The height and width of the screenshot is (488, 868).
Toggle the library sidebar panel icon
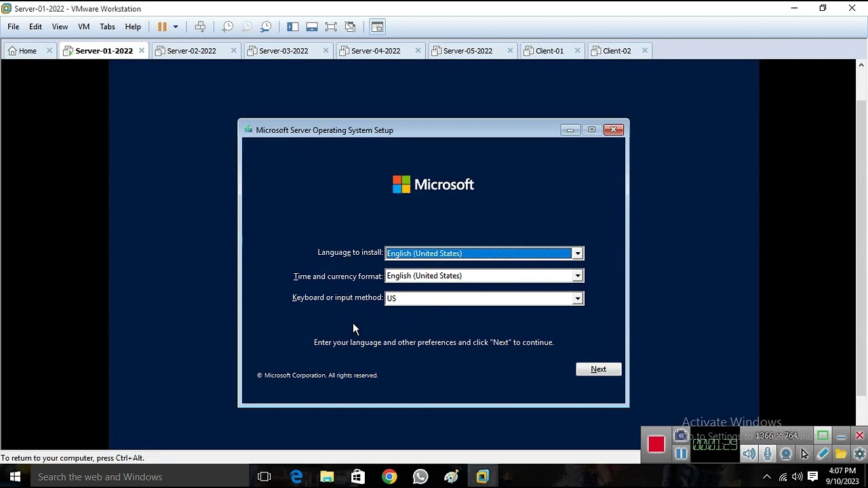click(x=293, y=26)
